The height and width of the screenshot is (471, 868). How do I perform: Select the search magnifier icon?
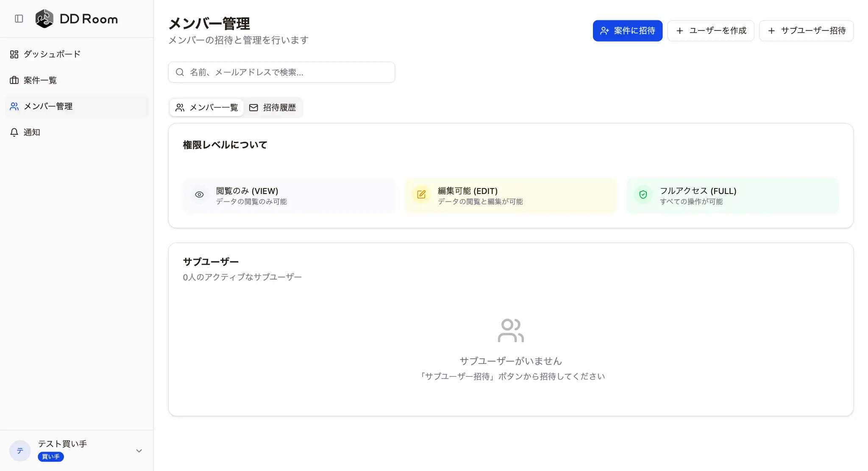[180, 72]
